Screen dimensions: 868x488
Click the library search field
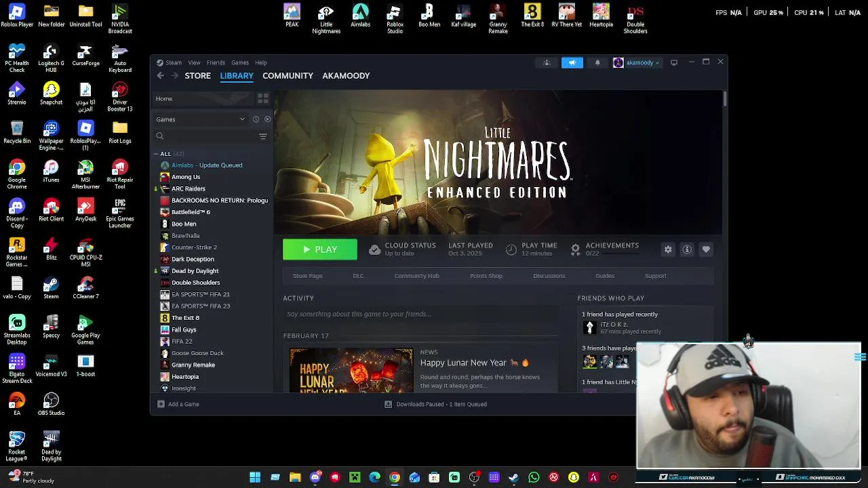[205, 136]
